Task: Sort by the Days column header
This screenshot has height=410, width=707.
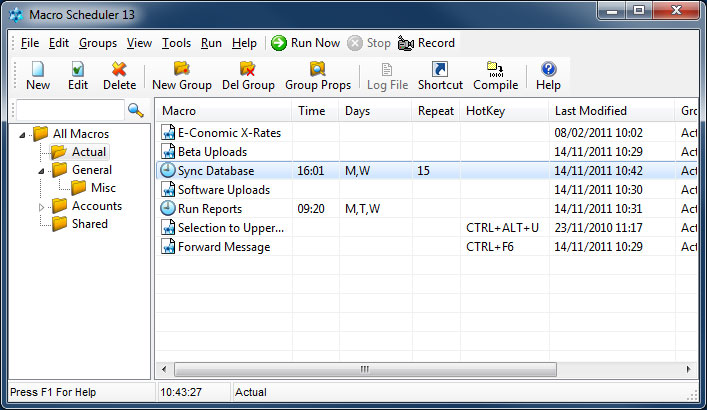Action: pos(375,111)
